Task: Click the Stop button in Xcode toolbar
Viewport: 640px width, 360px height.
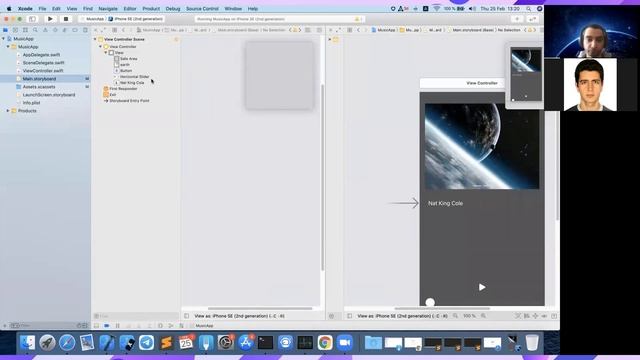Action: pos(65,19)
